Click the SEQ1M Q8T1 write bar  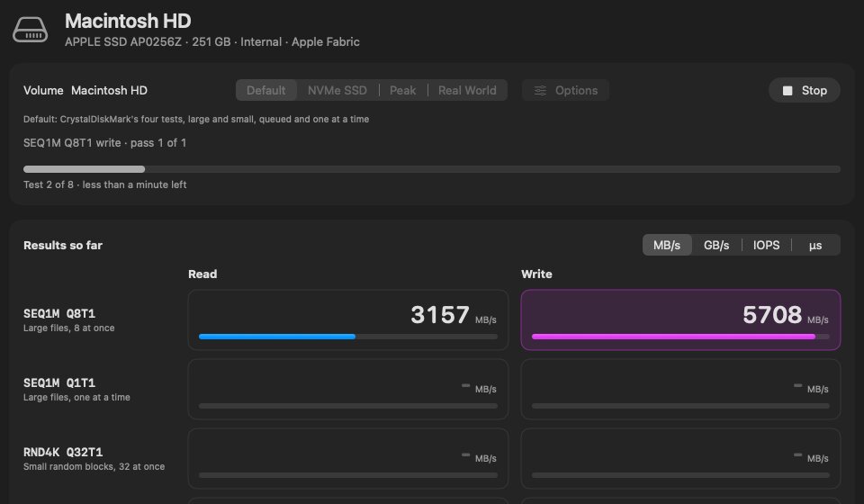pos(680,337)
